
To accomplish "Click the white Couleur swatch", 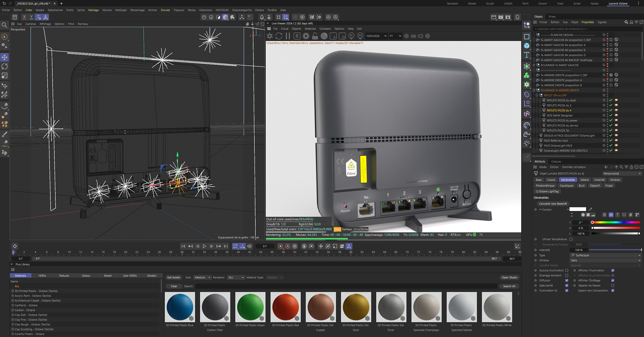I will (x=578, y=209).
